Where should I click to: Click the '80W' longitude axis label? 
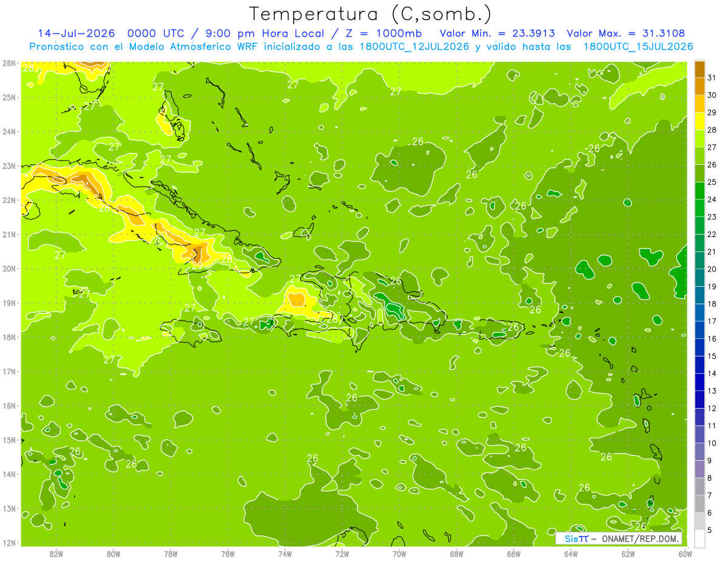pos(113,554)
